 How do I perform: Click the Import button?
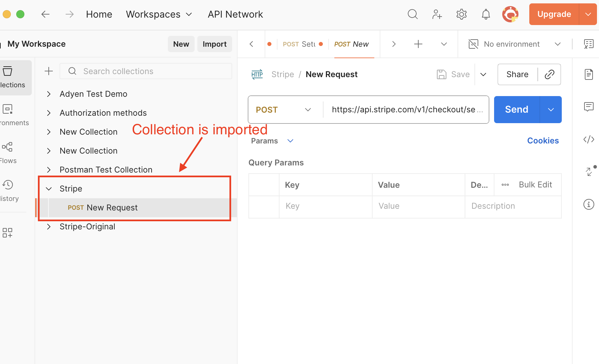pyautogui.click(x=215, y=44)
